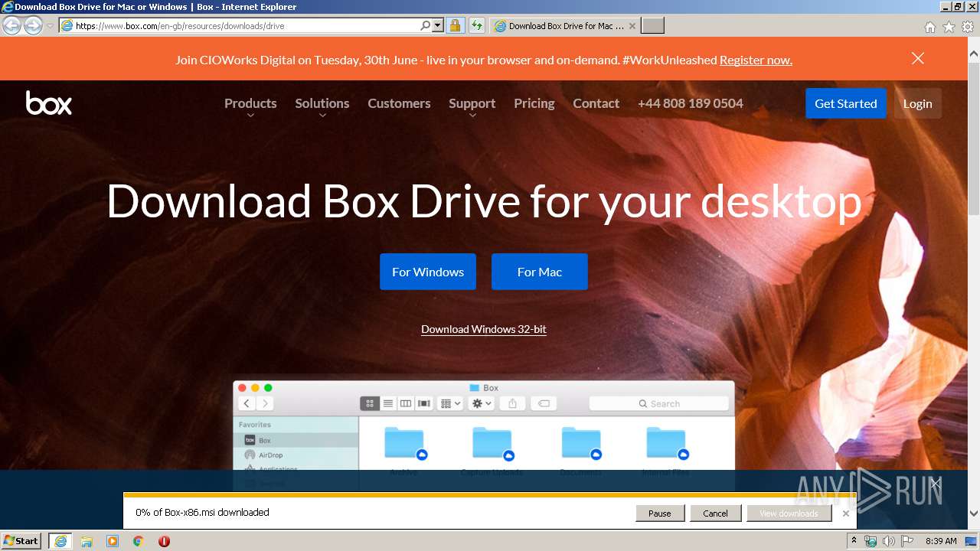Dismiss the orange CIOWorks banner

(x=918, y=59)
